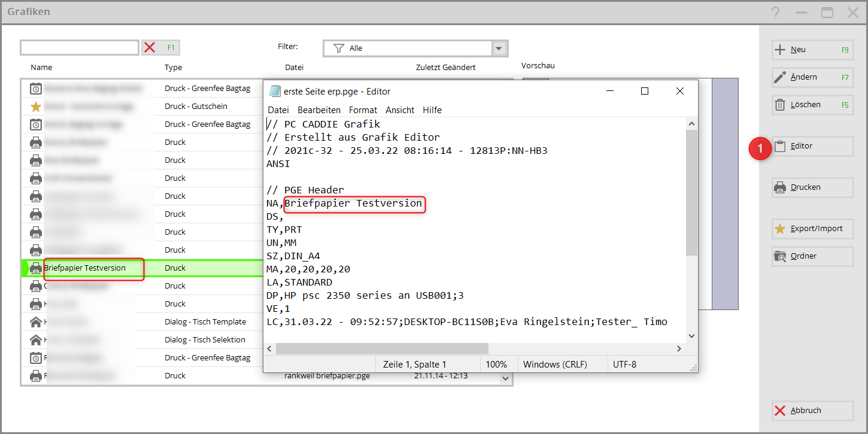Open the Filter combo box showing Alle

click(x=408, y=48)
